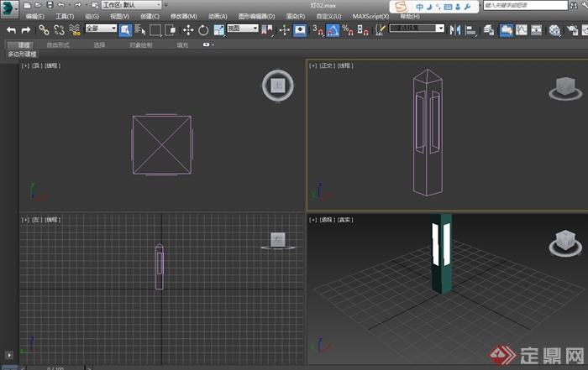Click the [顶] view label in top viewport
Viewport: 588px width, 370px height.
37,65
